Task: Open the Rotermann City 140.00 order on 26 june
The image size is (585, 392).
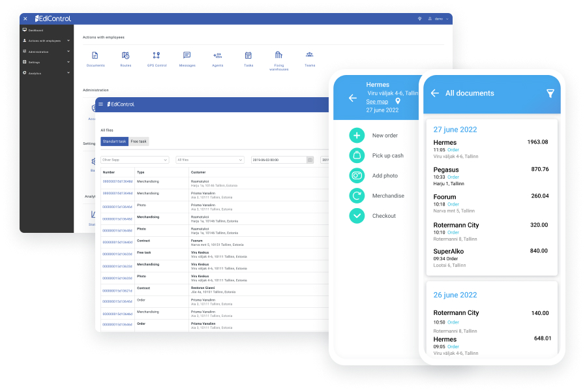Action: click(x=491, y=322)
